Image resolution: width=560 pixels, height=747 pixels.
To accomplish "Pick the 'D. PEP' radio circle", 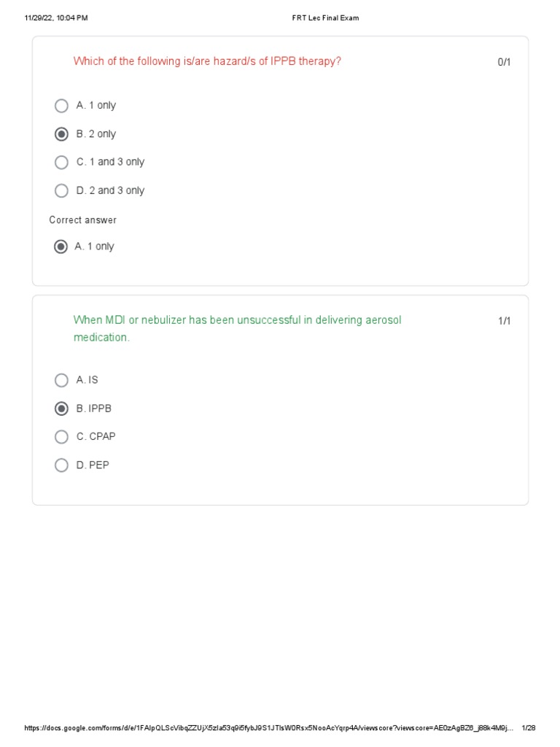I will click(x=61, y=465).
